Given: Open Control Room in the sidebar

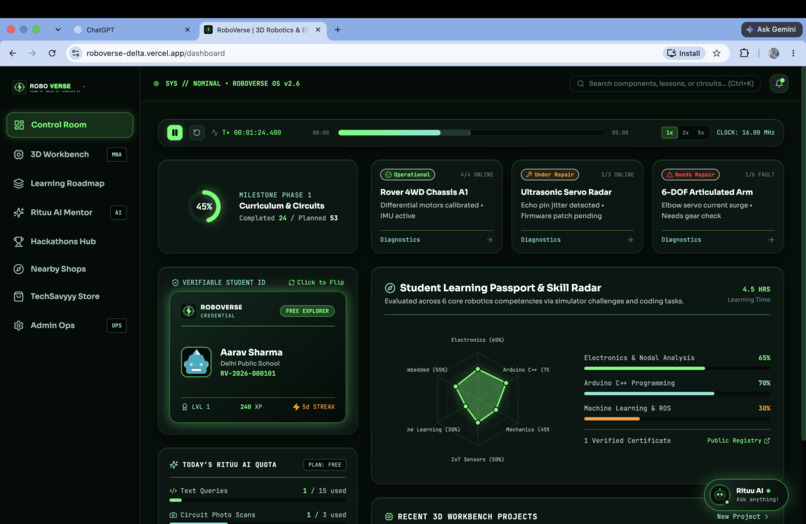Looking at the screenshot, I should [x=69, y=125].
